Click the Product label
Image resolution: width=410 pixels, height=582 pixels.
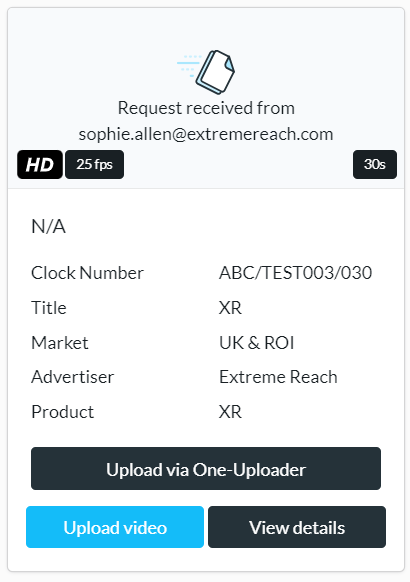pos(63,412)
